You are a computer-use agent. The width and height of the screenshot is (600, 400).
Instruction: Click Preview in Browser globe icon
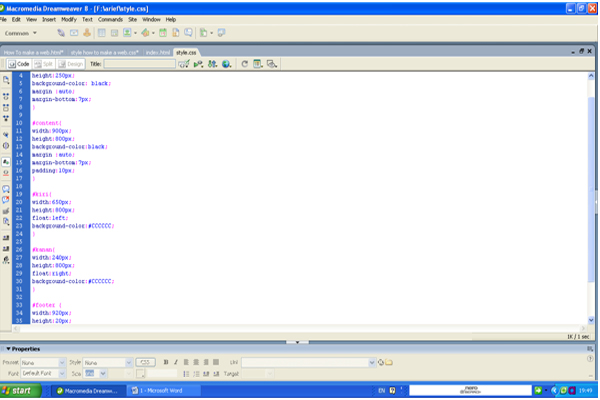(227, 64)
